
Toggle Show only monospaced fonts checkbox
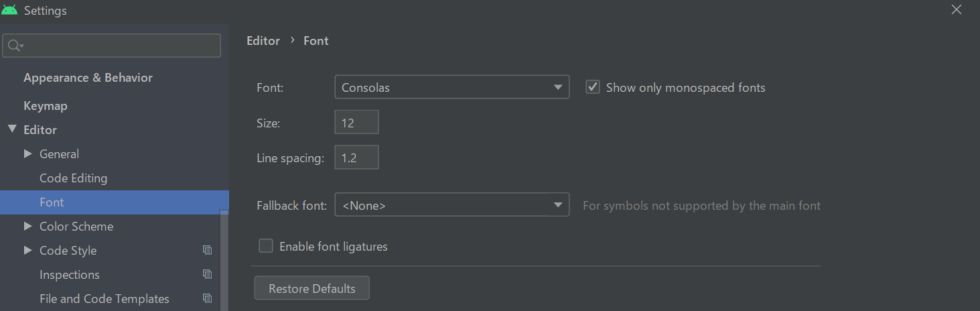tap(593, 88)
